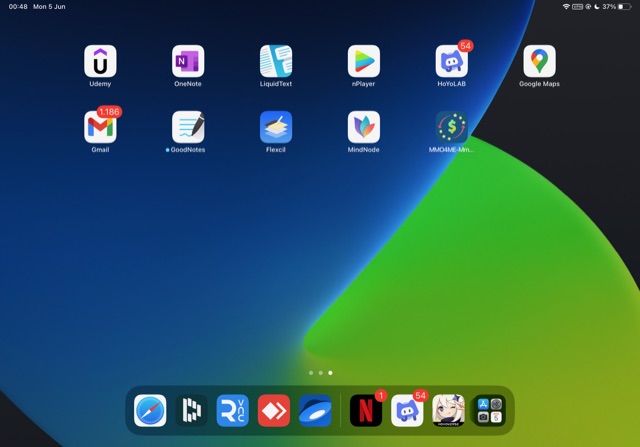Tap the orientation lock status icon
The image size is (640, 447).
pos(588,7)
